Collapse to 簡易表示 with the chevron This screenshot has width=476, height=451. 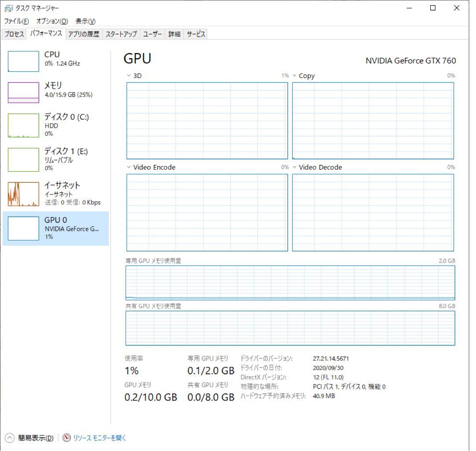[9, 438]
